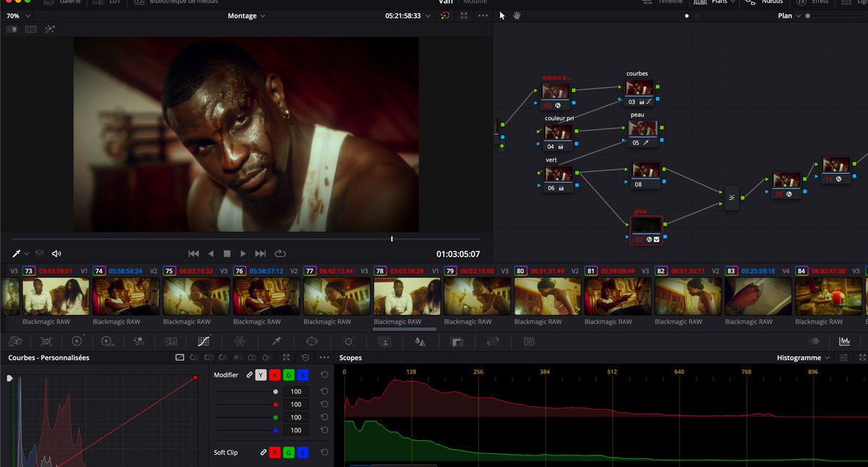This screenshot has width=868, height=467.
Task: Open the Color Warper palette
Action: [240, 340]
